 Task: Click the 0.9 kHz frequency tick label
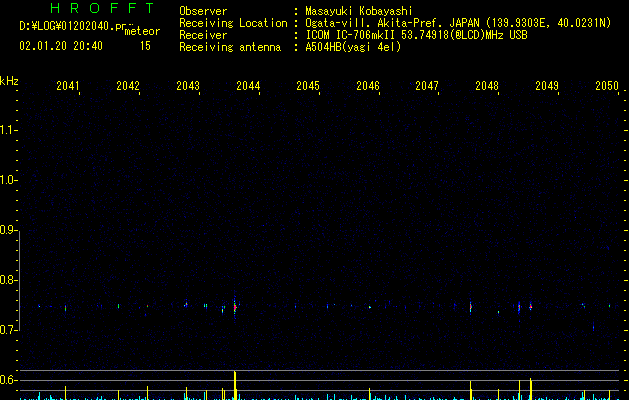pos(8,230)
